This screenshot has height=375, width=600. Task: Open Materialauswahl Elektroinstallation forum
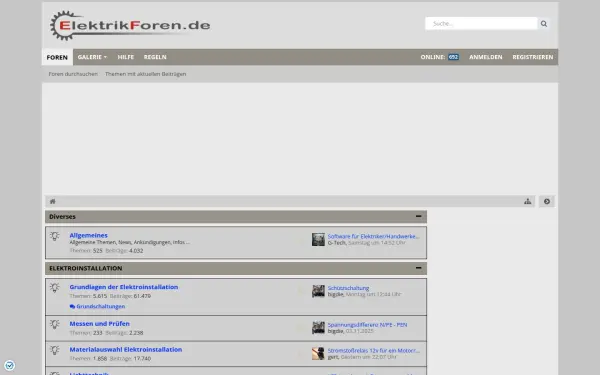coord(126,349)
